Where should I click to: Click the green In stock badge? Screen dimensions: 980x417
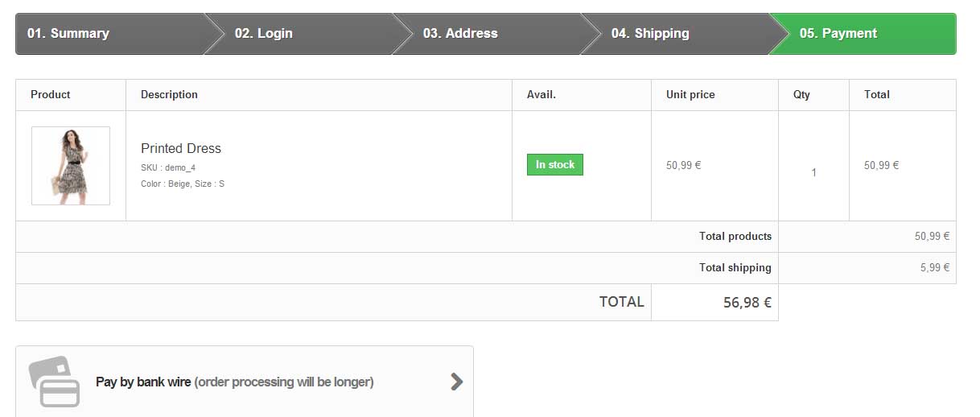click(555, 165)
